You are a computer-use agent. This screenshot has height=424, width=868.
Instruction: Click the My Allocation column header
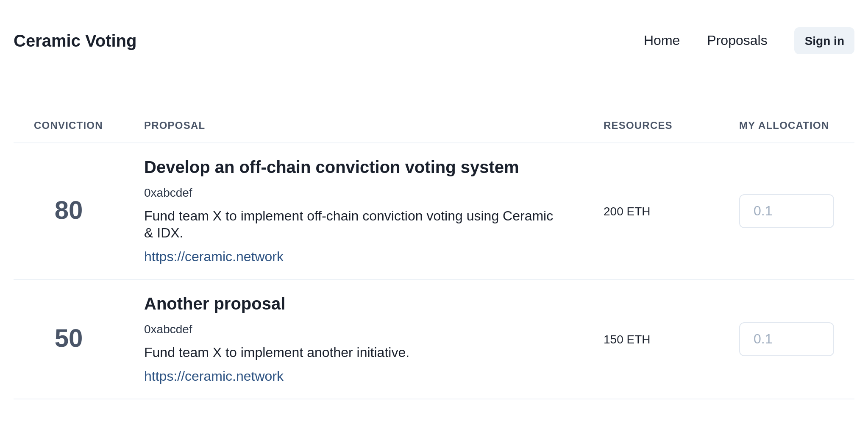[x=784, y=126]
